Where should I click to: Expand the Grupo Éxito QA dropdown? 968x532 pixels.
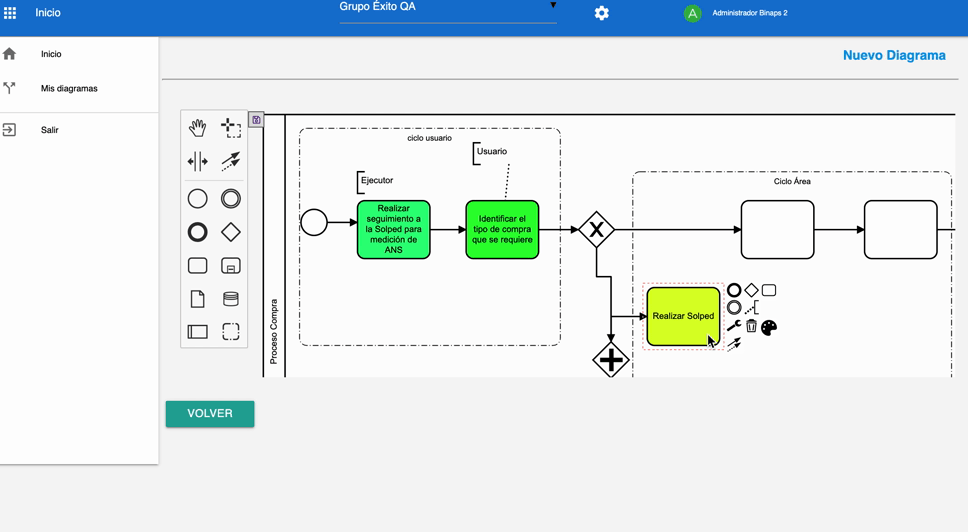pos(552,7)
